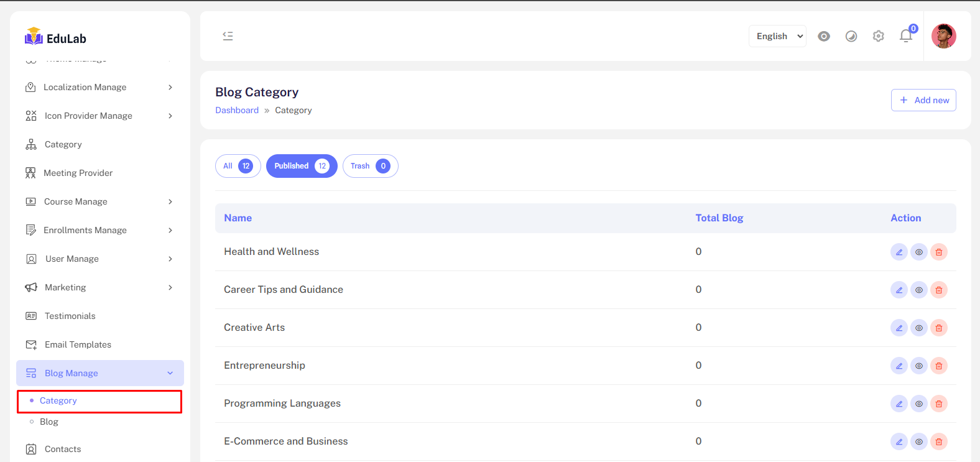Image resolution: width=980 pixels, height=462 pixels.
Task: Click the notification bell icon
Action: tap(906, 36)
